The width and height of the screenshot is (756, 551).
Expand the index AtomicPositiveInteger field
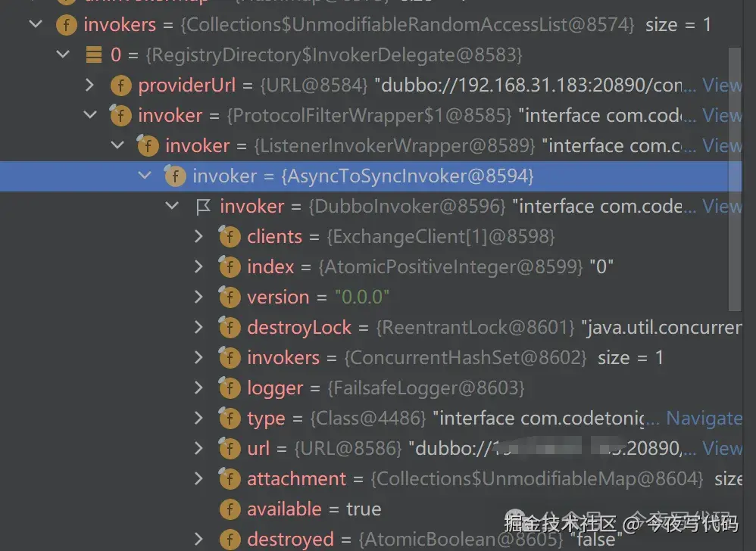coord(198,266)
